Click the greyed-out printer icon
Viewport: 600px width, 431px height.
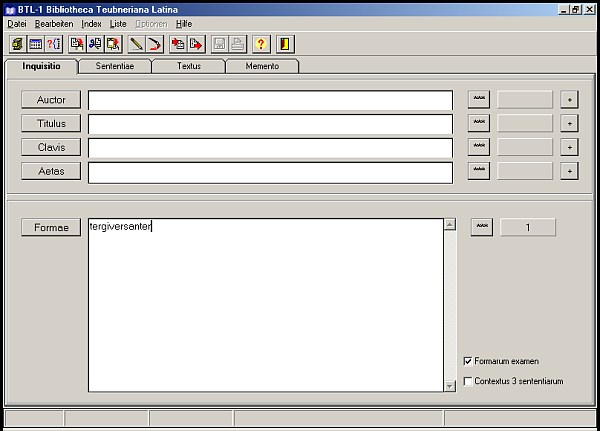point(238,44)
